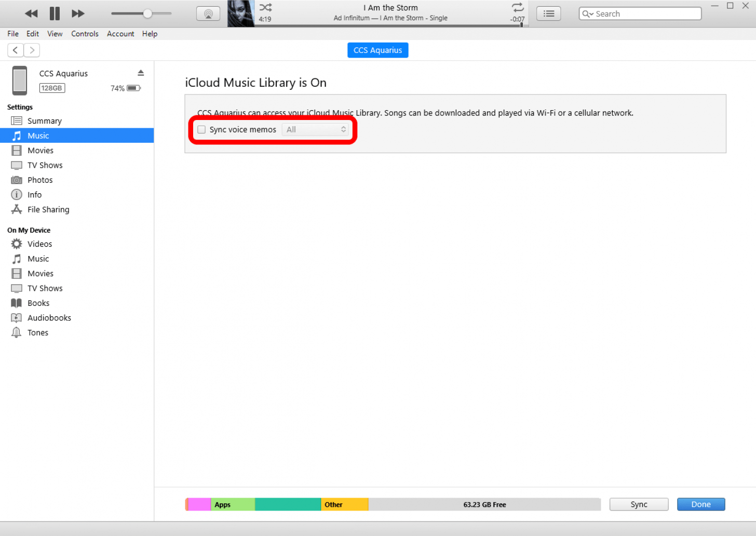Open File Sharing settings
756x536 pixels.
[47, 209]
